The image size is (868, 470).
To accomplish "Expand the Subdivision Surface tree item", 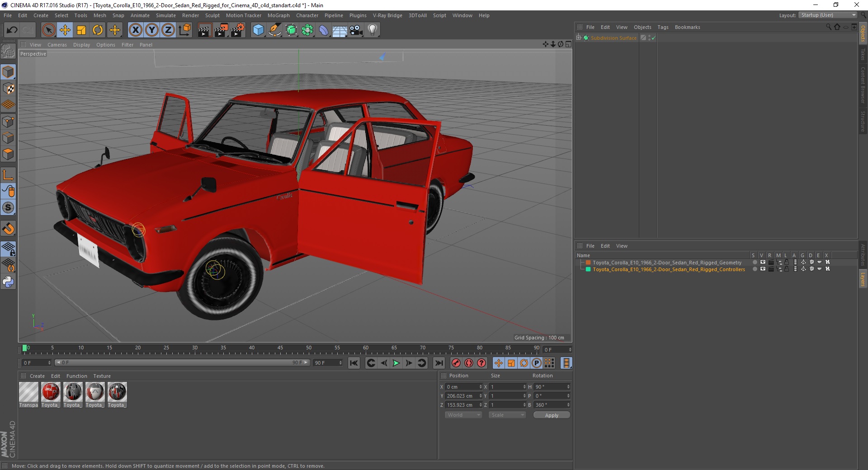I will tap(579, 38).
